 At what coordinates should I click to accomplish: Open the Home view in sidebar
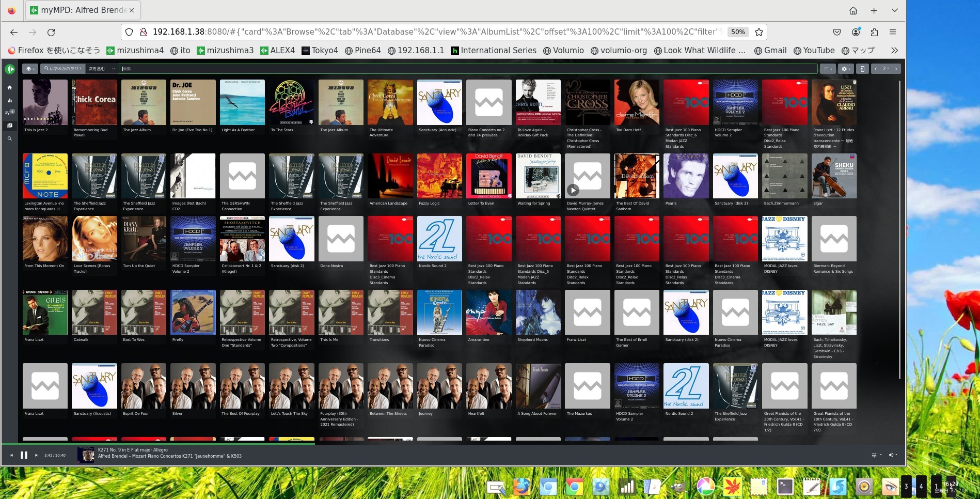(x=9, y=88)
